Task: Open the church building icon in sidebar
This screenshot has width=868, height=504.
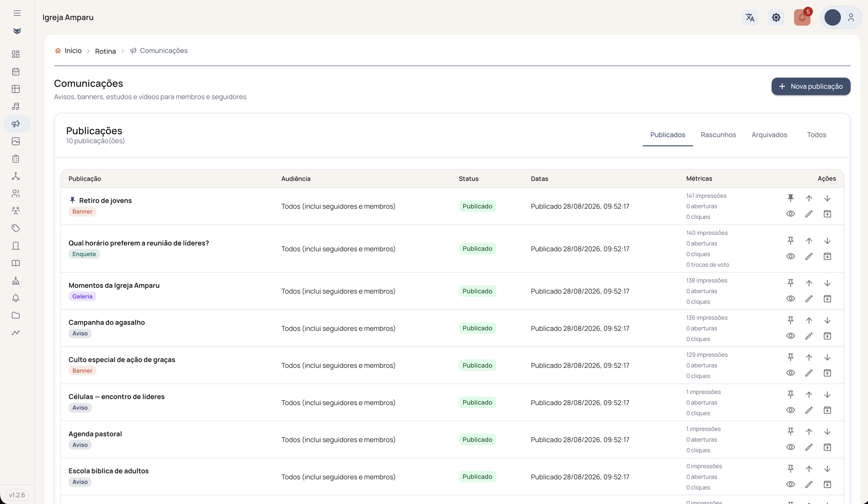Action: tap(16, 281)
